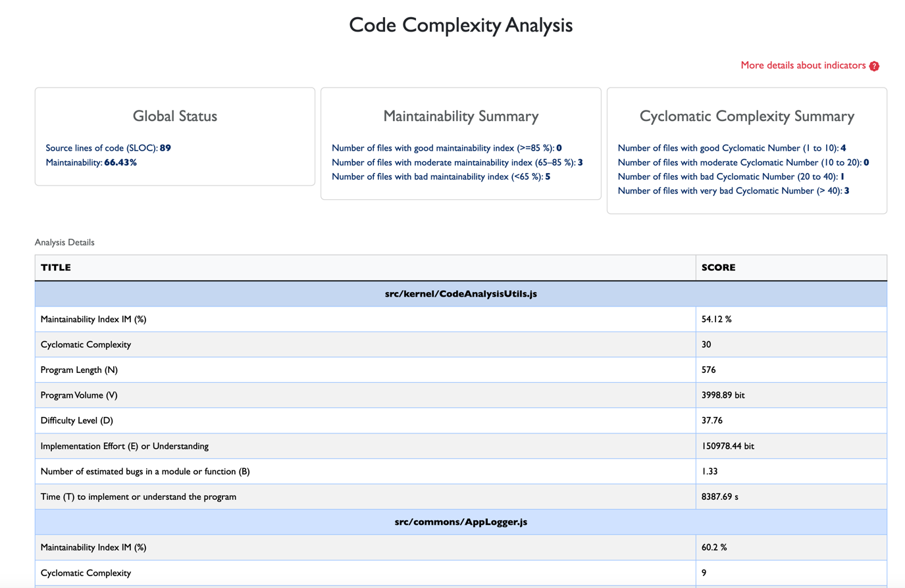Click the Difficulty Level (D) row label
The height and width of the screenshot is (588, 905).
coord(77,420)
